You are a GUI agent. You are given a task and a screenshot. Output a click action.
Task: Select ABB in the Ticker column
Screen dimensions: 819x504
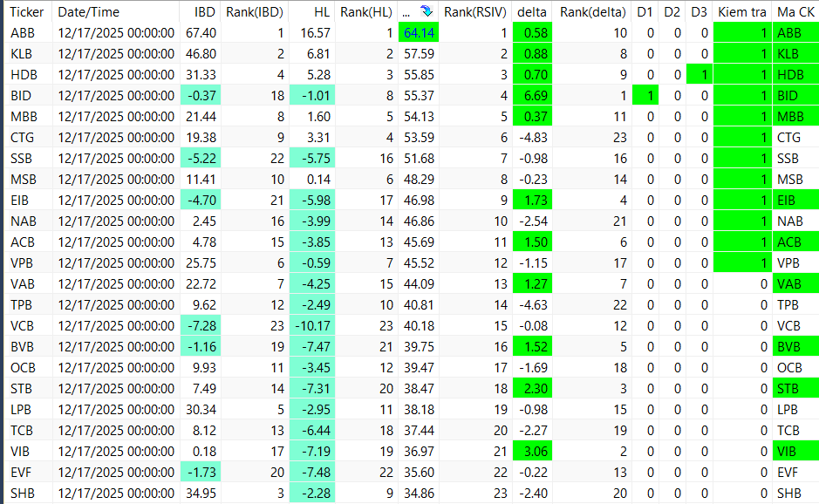click(x=23, y=33)
